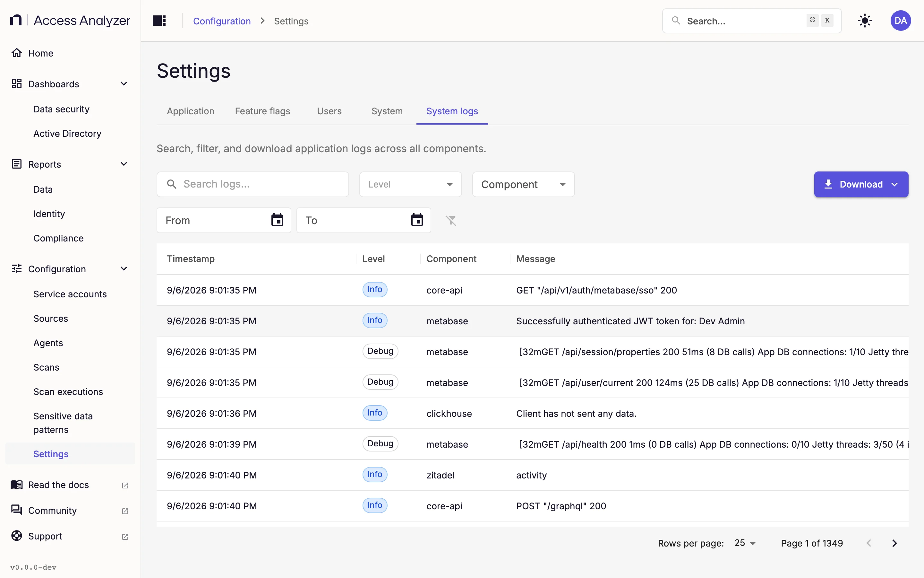Click the Access Analyzer logo icon

coord(16,20)
